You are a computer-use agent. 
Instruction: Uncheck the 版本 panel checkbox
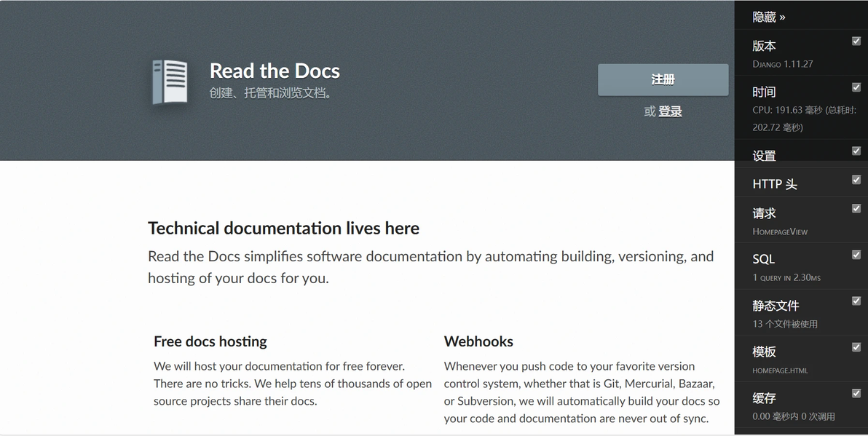coord(856,41)
